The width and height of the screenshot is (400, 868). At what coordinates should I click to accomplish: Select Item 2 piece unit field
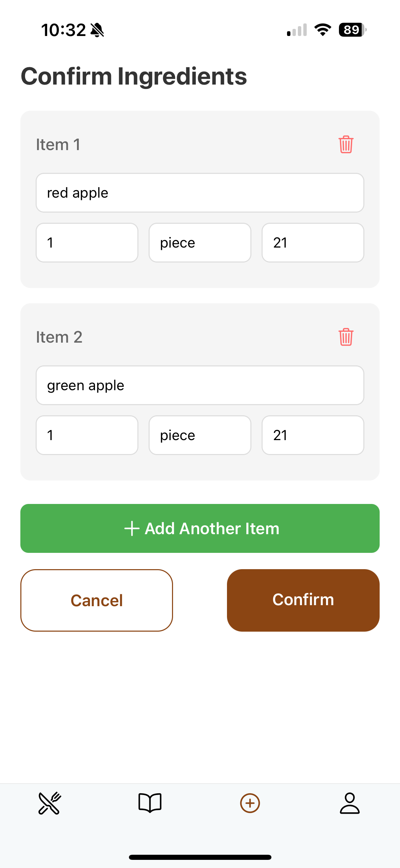200,435
